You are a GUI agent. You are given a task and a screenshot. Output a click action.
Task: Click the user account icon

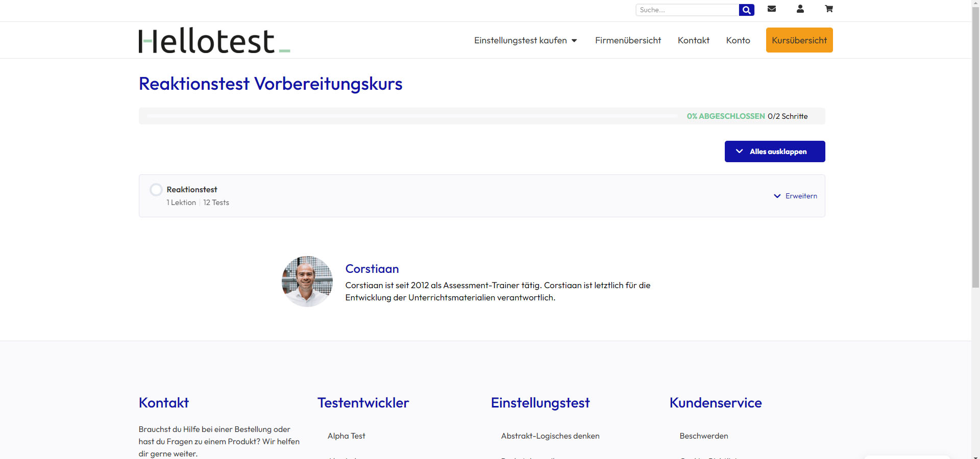(800, 9)
